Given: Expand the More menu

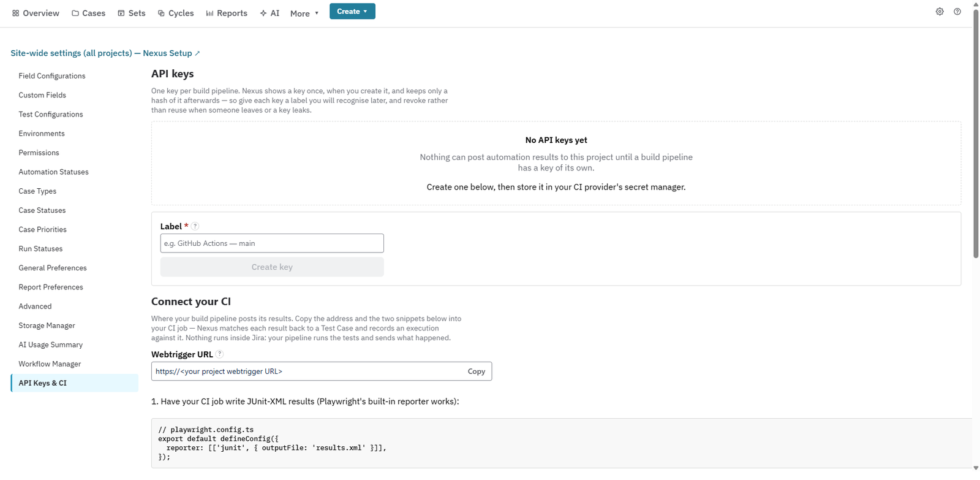Looking at the screenshot, I should [304, 13].
